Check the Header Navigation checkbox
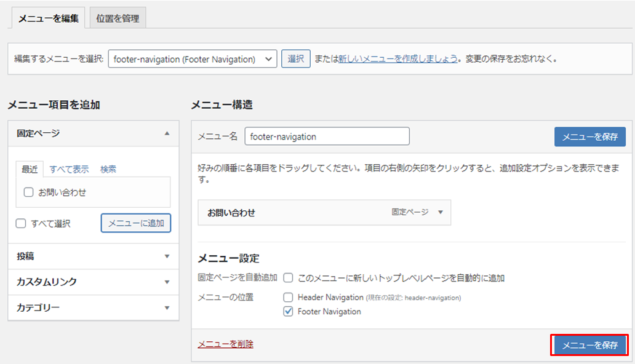Screen dimensions: 635x364 pos(288,298)
